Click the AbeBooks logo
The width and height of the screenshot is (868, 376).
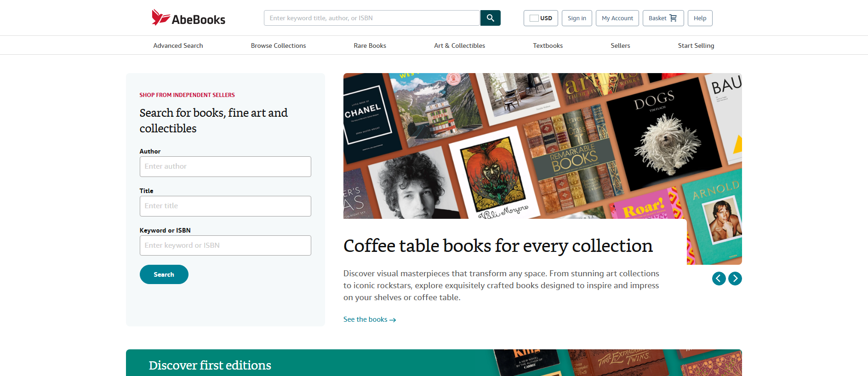click(x=188, y=18)
